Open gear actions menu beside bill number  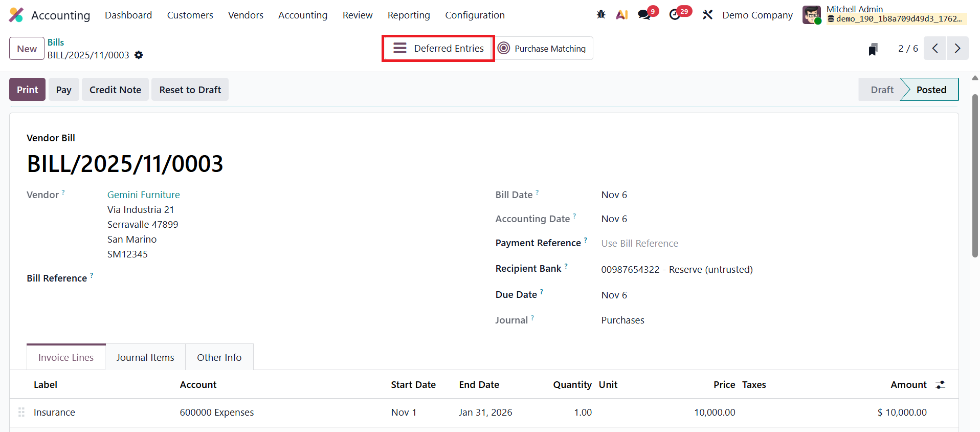[x=139, y=55]
